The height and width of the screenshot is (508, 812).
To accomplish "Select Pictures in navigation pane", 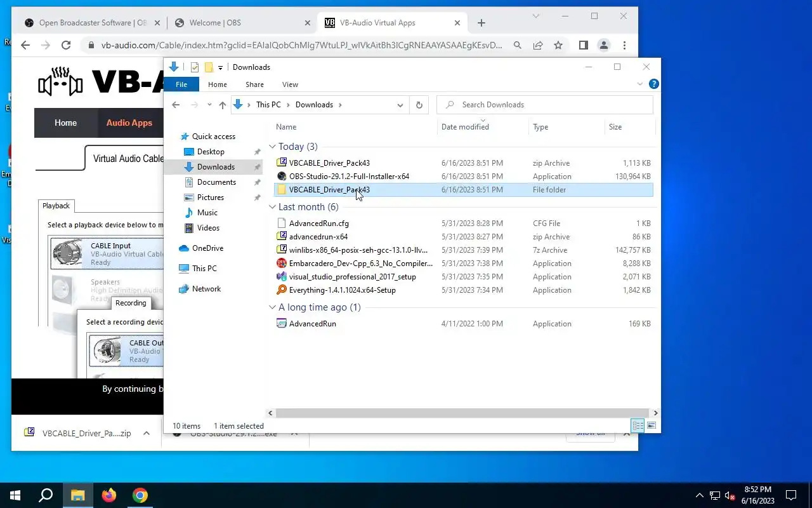I will [210, 197].
